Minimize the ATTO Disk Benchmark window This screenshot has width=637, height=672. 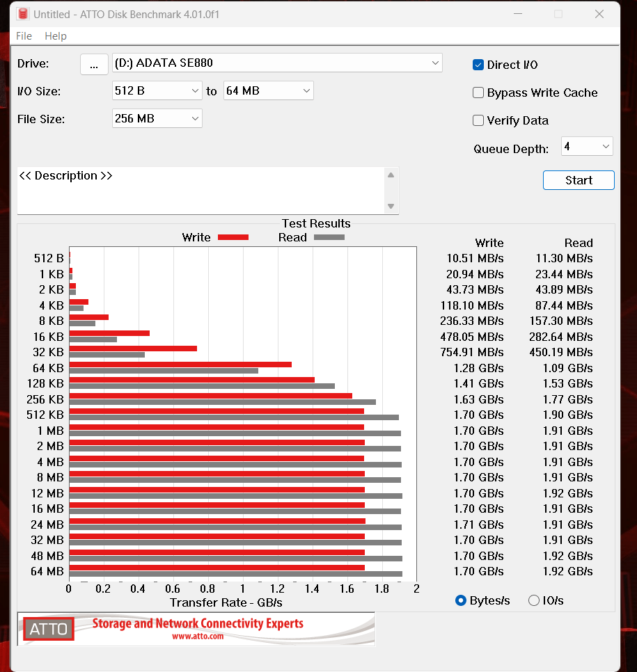pos(517,14)
